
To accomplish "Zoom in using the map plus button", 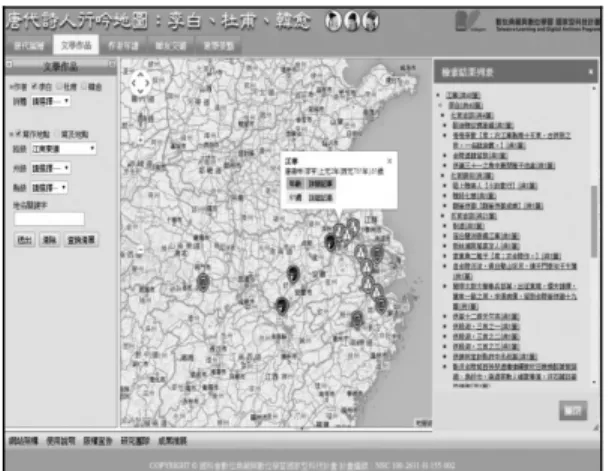I will tap(141, 139).
